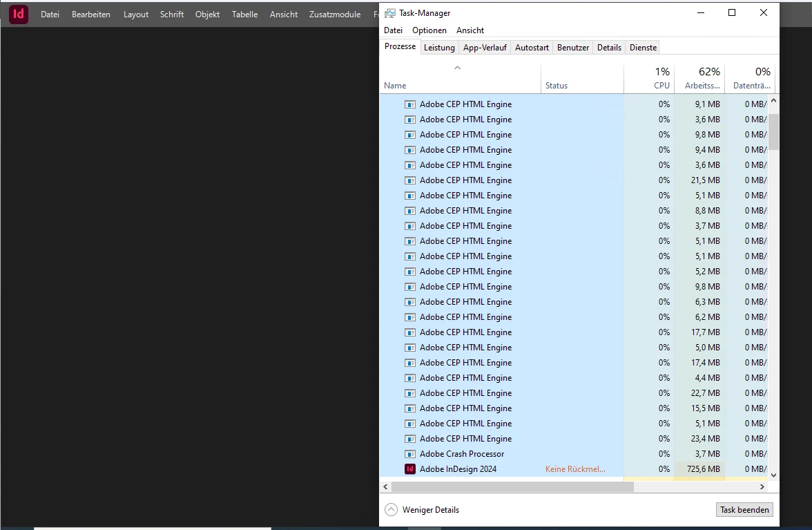Click the Keine Rückmel... status text

(574, 469)
